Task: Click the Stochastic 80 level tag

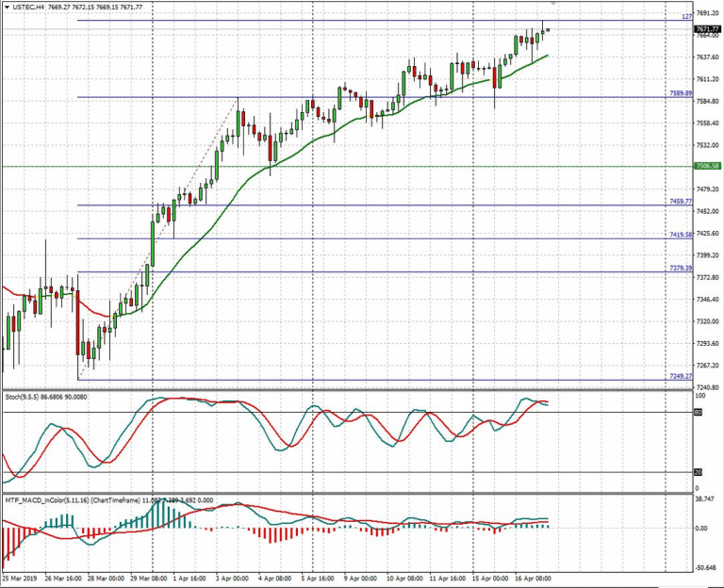Action: (699, 412)
